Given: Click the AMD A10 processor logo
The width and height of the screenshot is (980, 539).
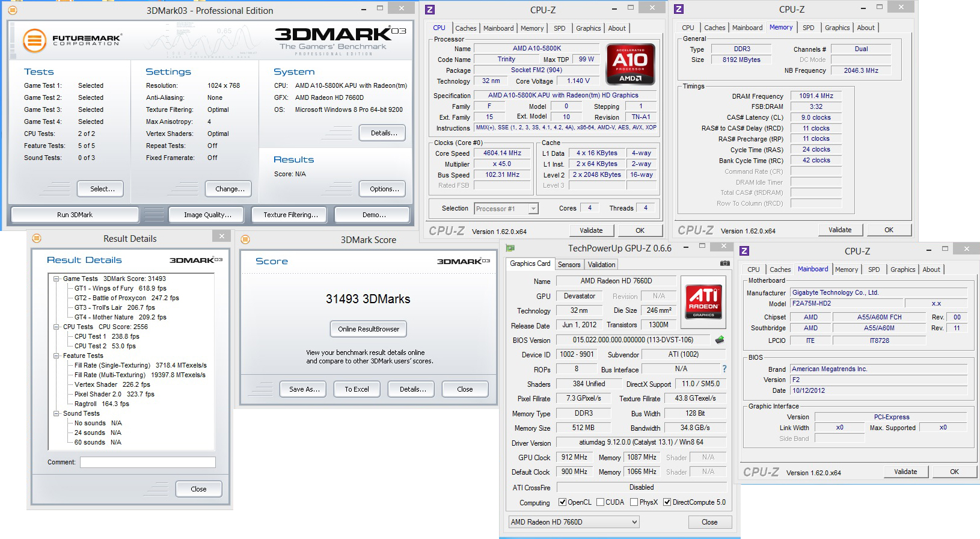Looking at the screenshot, I should pyautogui.click(x=629, y=64).
